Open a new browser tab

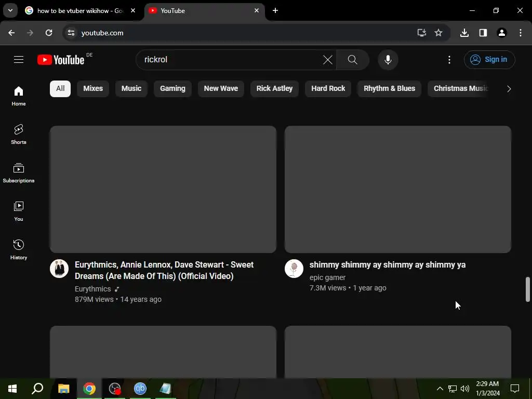pos(275,11)
